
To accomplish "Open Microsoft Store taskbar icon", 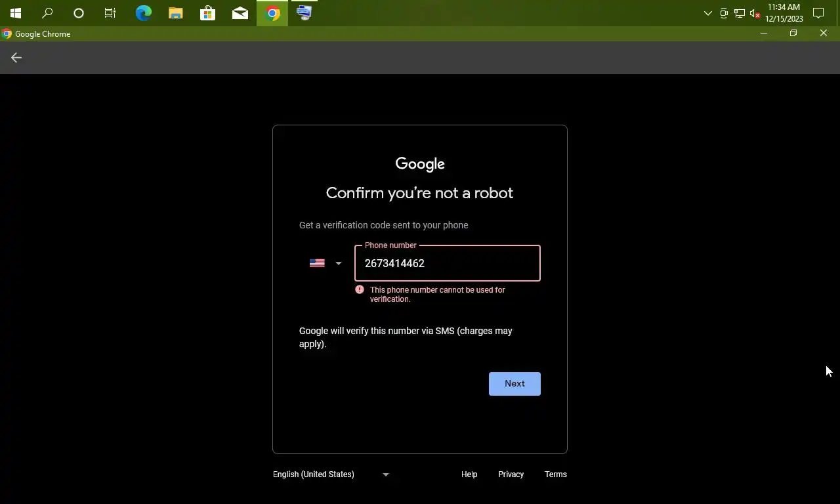I will [x=208, y=13].
